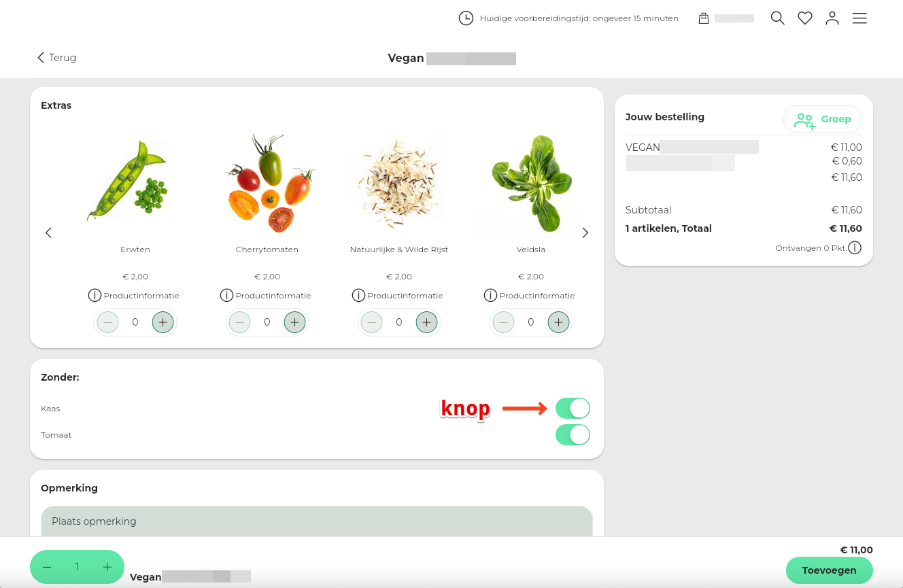903x588 pixels.
Task: Show previous extras with left chevron
Action: click(x=48, y=232)
